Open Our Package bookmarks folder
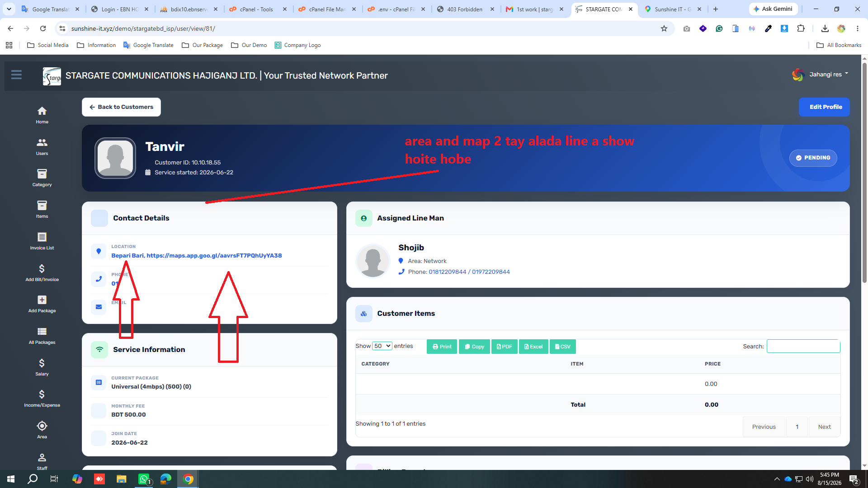Image resolution: width=868 pixels, height=488 pixels. pos(203,45)
